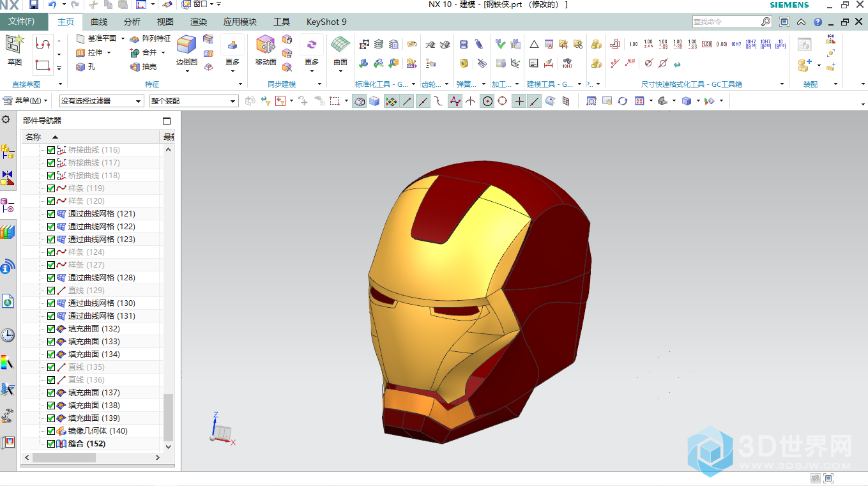
Task: Select the Hole (孔) feature tool
Action: [x=86, y=66]
